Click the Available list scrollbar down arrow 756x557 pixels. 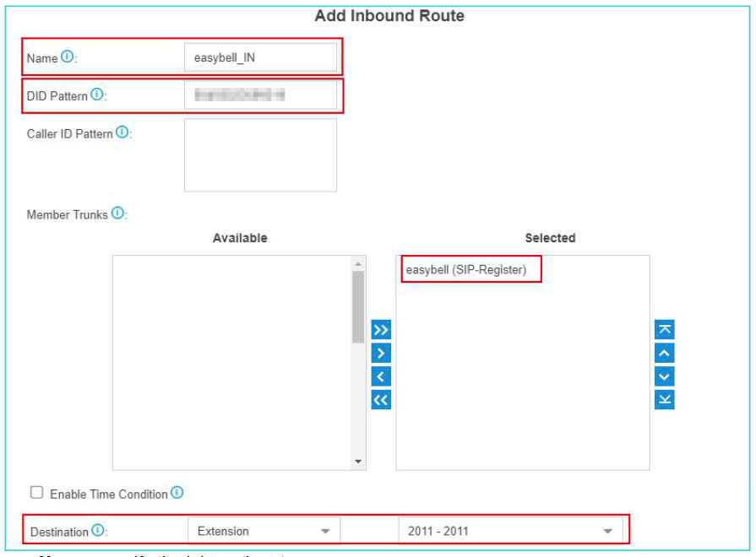(358, 462)
